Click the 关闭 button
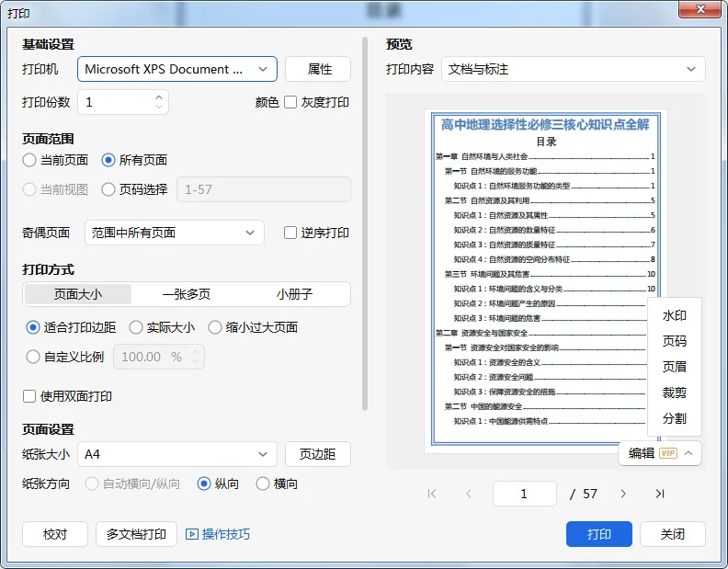The width and height of the screenshot is (728, 569). pyautogui.click(x=673, y=534)
